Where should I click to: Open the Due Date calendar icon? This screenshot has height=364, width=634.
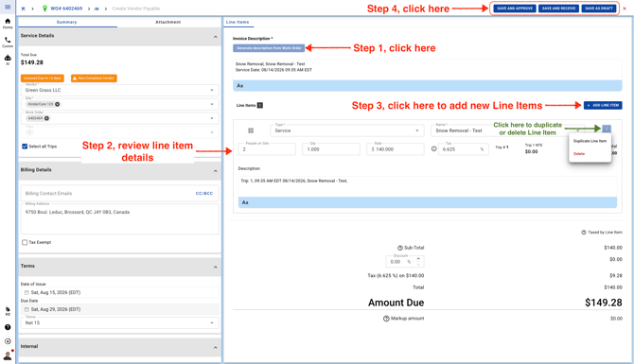pos(26,309)
